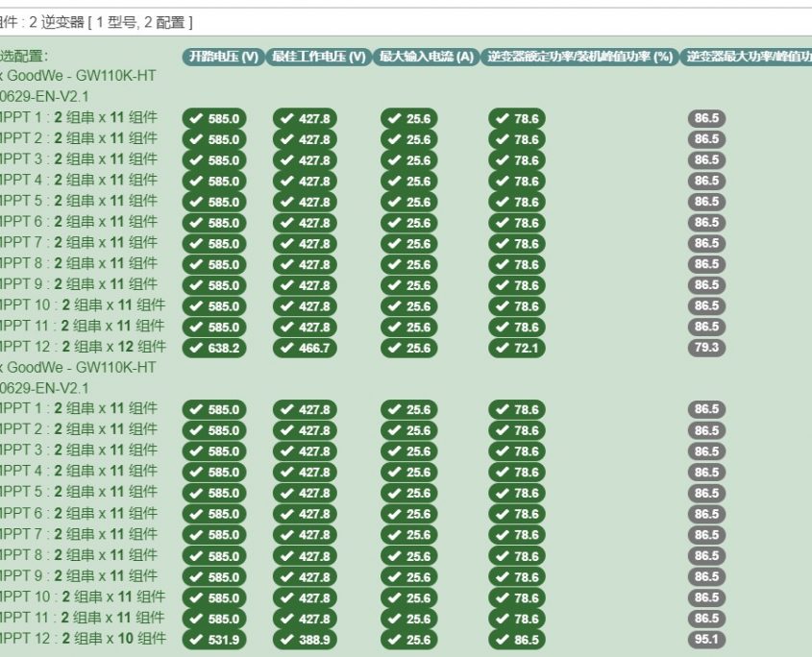Click the 选配置: label
The image size is (812, 657).
tap(24, 56)
